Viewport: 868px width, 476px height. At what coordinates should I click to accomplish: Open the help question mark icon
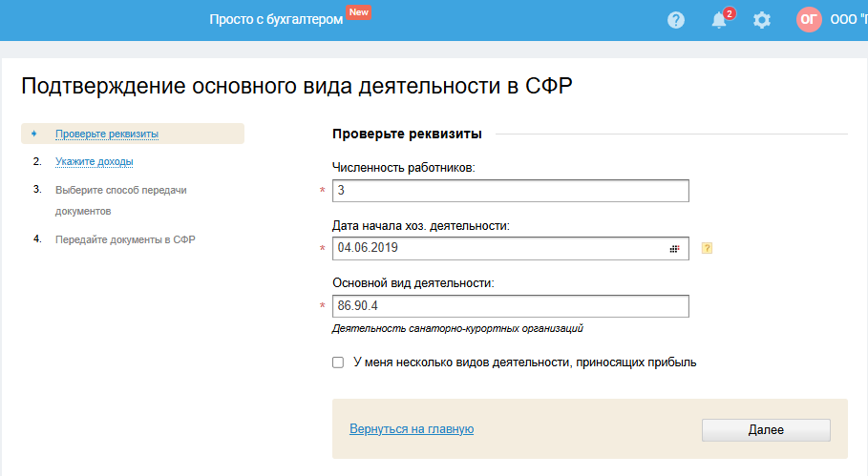pyautogui.click(x=676, y=20)
